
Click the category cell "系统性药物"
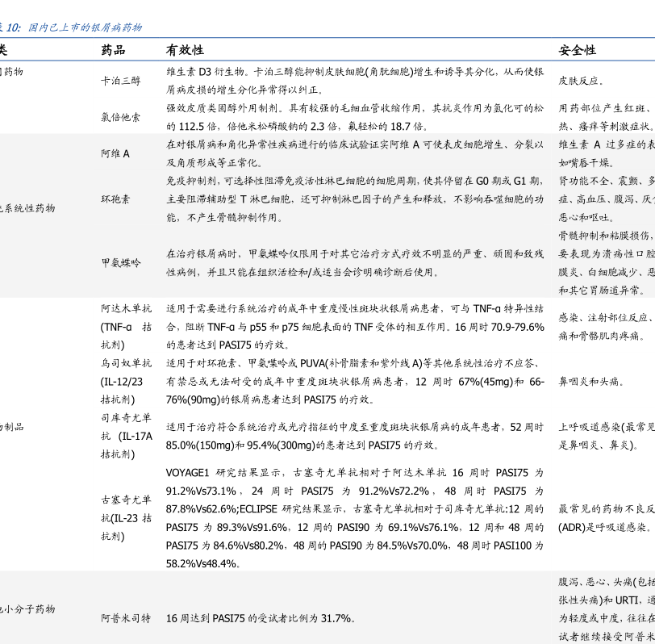27,208
